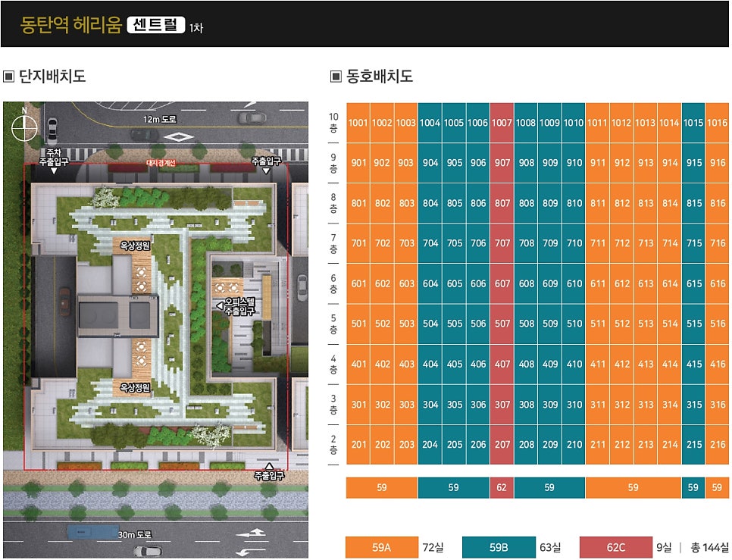Click the 주차 주출입구 arrow marker

click(54, 171)
